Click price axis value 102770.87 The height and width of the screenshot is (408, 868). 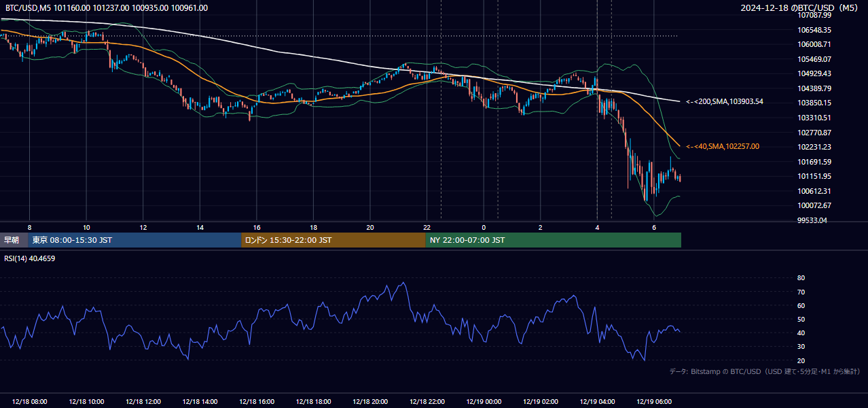coord(814,133)
